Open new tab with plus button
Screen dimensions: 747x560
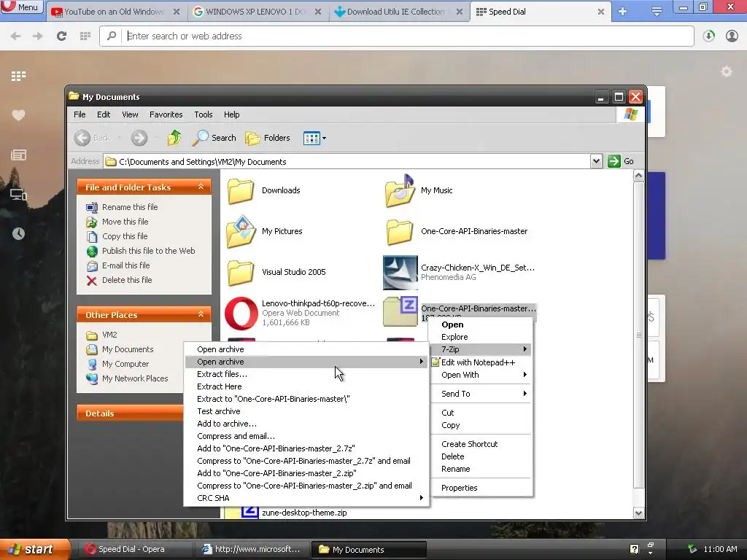623,12
